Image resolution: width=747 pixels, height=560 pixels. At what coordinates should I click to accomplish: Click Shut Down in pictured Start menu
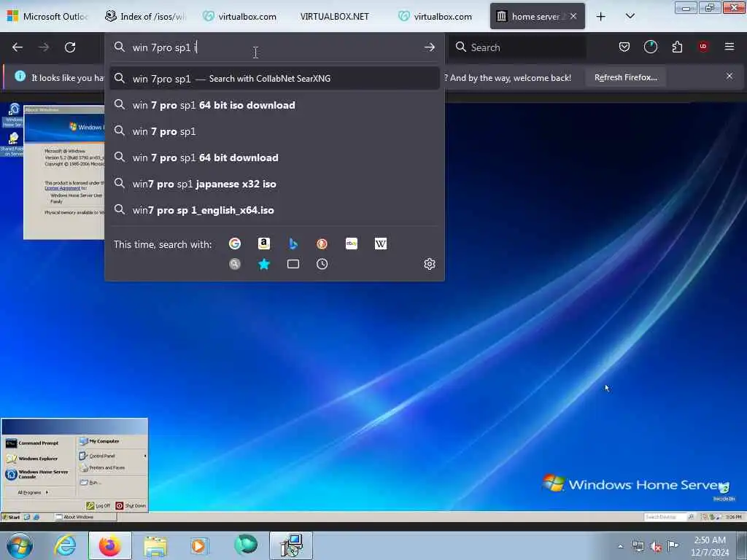tap(131, 506)
